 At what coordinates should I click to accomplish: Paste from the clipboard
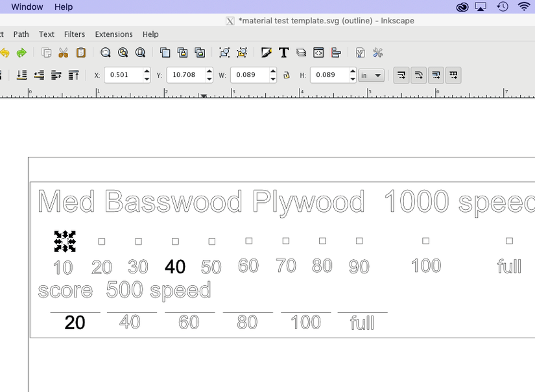pyautogui.click(x=80, y=52)
